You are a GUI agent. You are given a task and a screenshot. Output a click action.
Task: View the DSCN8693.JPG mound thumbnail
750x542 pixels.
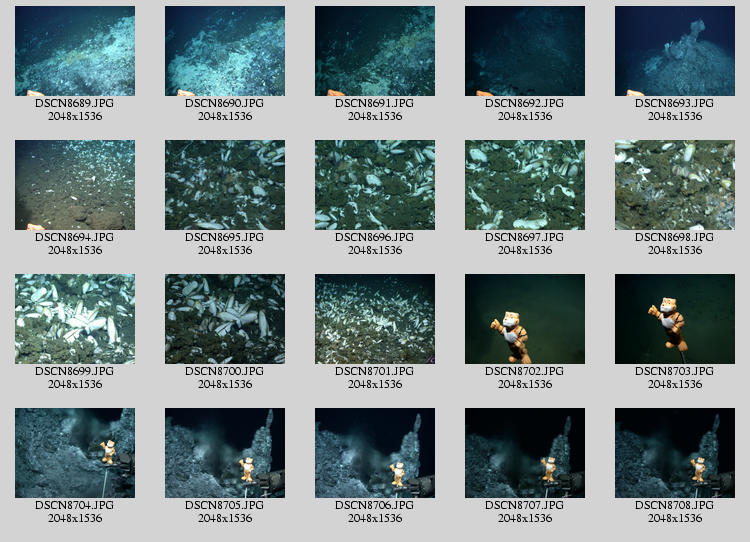[675, 51]
